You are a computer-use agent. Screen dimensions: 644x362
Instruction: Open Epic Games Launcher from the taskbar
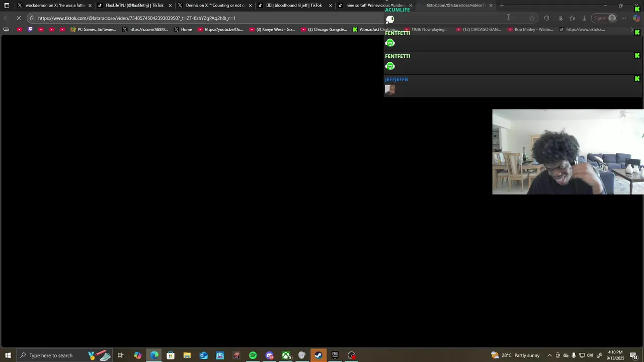click(335, 355)
